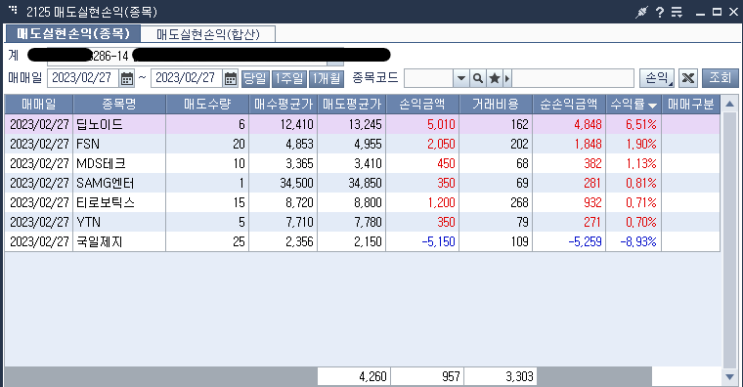Click scrollbar down arrow of table

(x=730, y=377)
